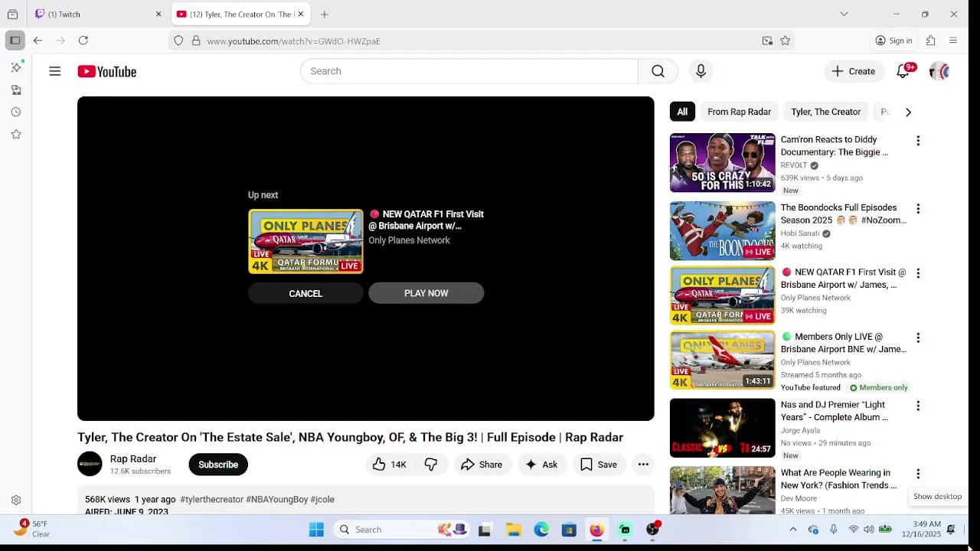Viewport: 980px width, 551px height.
Task: Open the AI chatbot sparkle sidebar icon
Action: 16,67
